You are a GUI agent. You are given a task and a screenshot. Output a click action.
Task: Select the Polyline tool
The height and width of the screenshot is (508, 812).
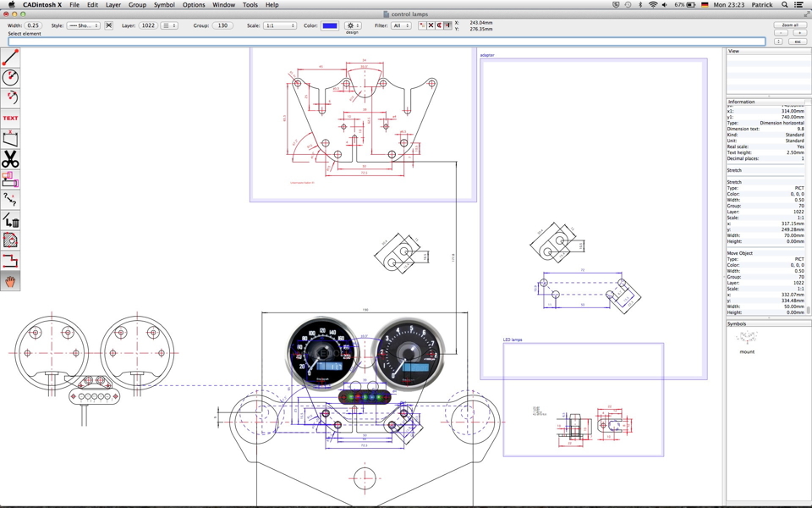10,261
